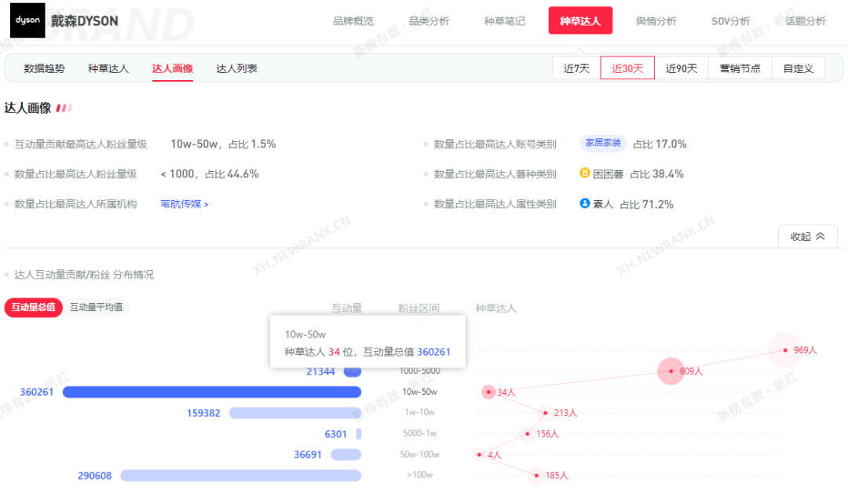Select the 种草达人 sub-tab

coord(108,68)
